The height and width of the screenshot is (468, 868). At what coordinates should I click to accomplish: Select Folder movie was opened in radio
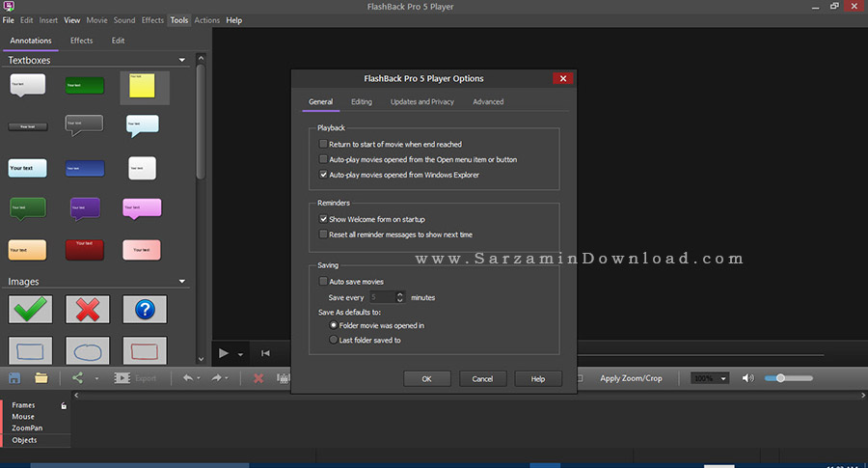tap(334, 325)
